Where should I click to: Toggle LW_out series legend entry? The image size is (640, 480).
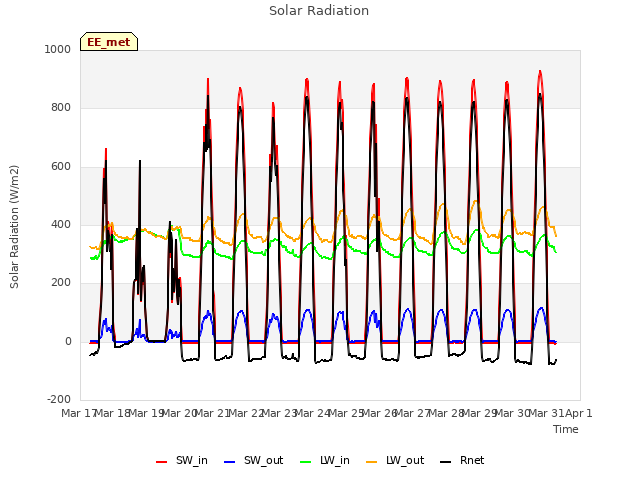pyautogui.click(x=395, y=460)
